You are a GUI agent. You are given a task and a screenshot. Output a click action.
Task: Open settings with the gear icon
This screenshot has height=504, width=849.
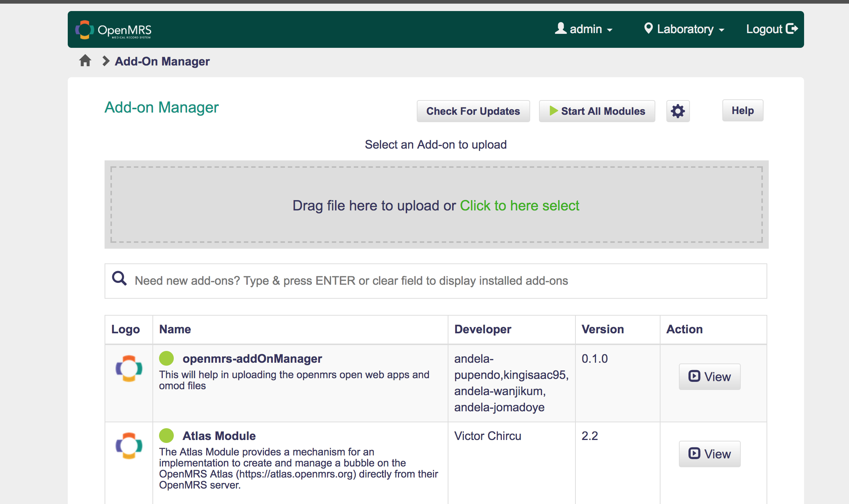point(678,111)
